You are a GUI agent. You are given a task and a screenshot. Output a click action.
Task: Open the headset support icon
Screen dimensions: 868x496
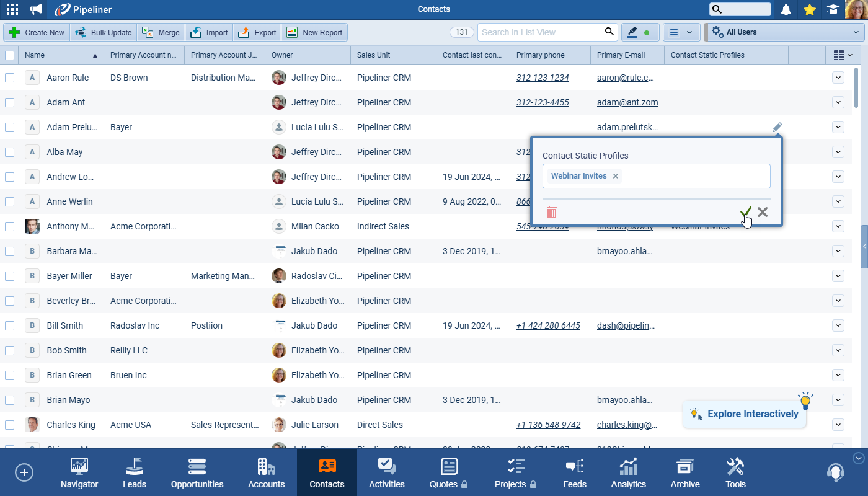835,472
